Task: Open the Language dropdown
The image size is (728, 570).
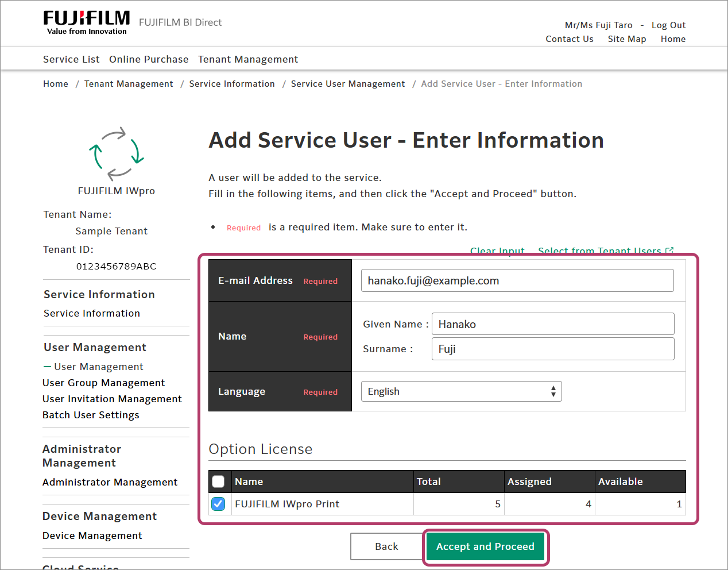Action: 460,391
